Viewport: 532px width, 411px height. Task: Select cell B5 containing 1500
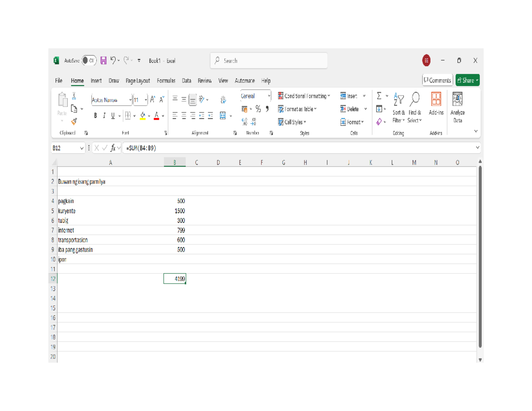(x=175, y=211)
